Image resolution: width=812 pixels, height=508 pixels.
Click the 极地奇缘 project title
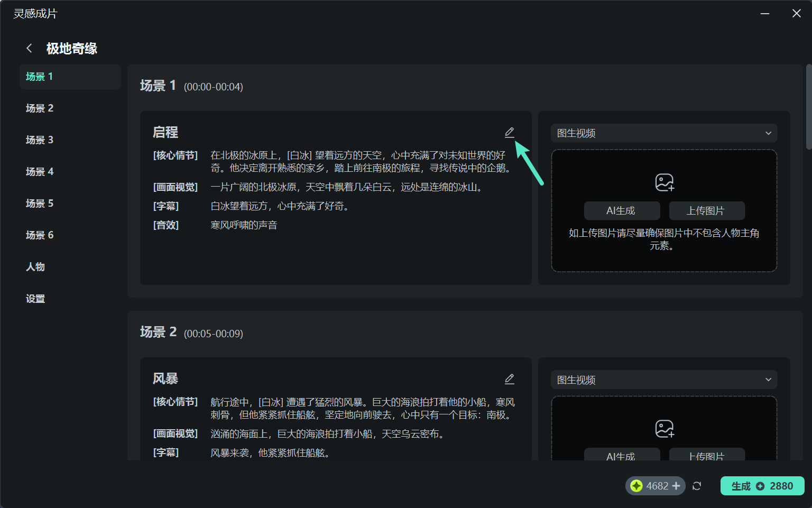[72, 49]
